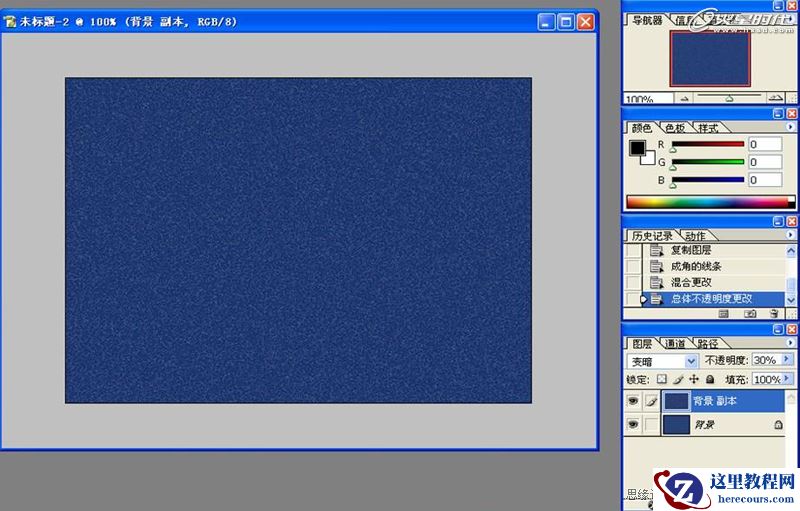The height and width of the screenshot is (511, 800).
Task: Switch to the 导航器 tab
Action: 647,20
